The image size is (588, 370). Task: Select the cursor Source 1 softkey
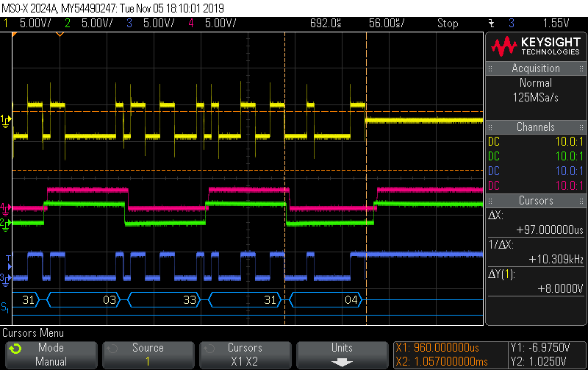pos(148,355)
